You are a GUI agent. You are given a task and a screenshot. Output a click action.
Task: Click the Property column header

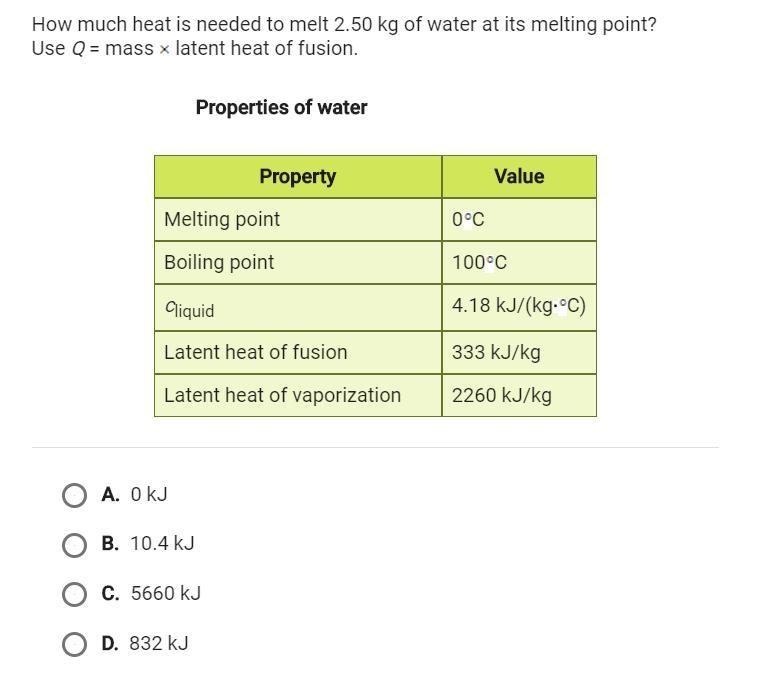[x=298, y=176]
